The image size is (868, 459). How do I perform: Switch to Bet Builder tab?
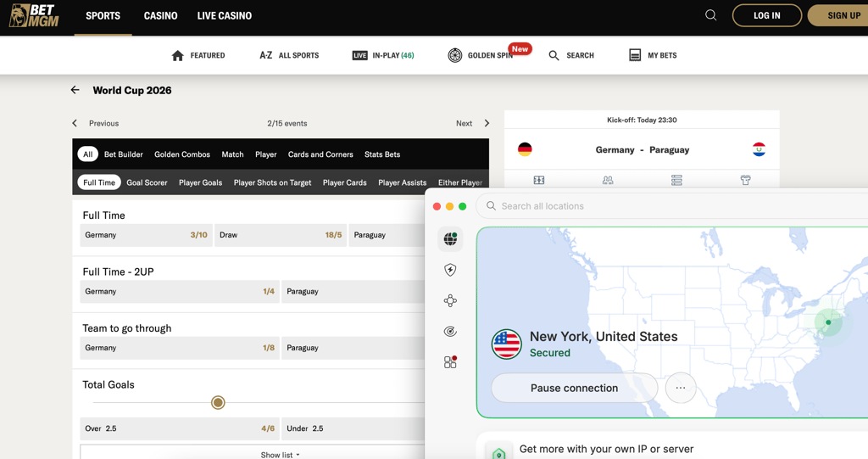pos(124,154)
